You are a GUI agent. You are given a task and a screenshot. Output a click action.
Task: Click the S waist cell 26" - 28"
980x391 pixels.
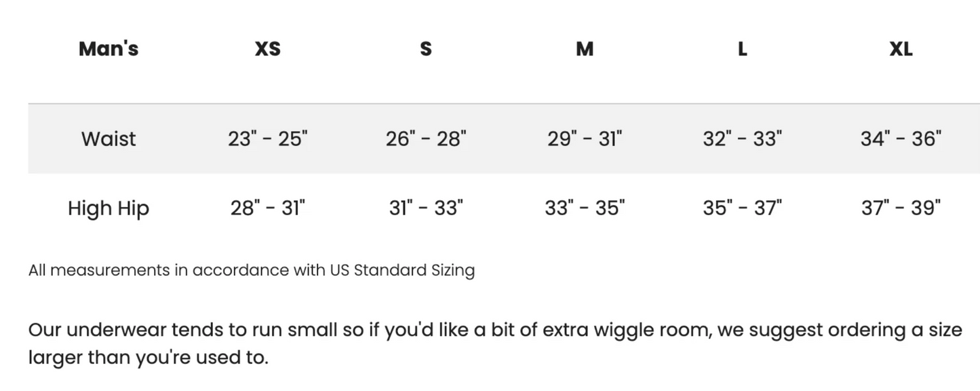426,138
